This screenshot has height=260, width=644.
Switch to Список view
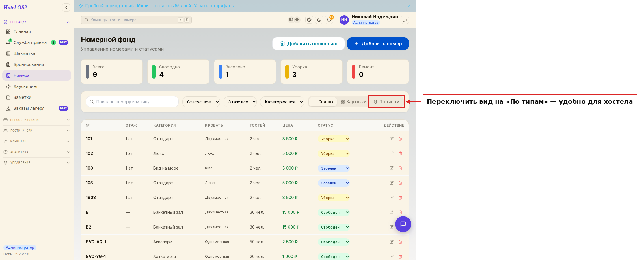[323, 102]
